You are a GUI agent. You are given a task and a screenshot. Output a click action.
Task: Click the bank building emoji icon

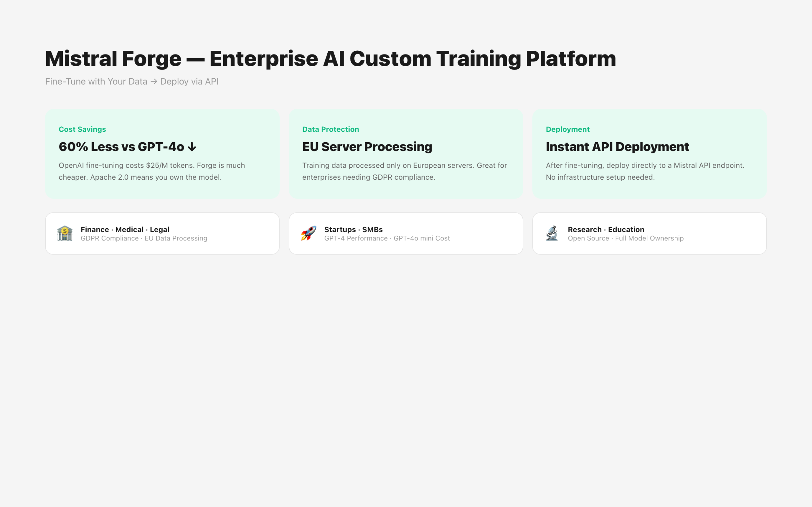tap(65, 234)
